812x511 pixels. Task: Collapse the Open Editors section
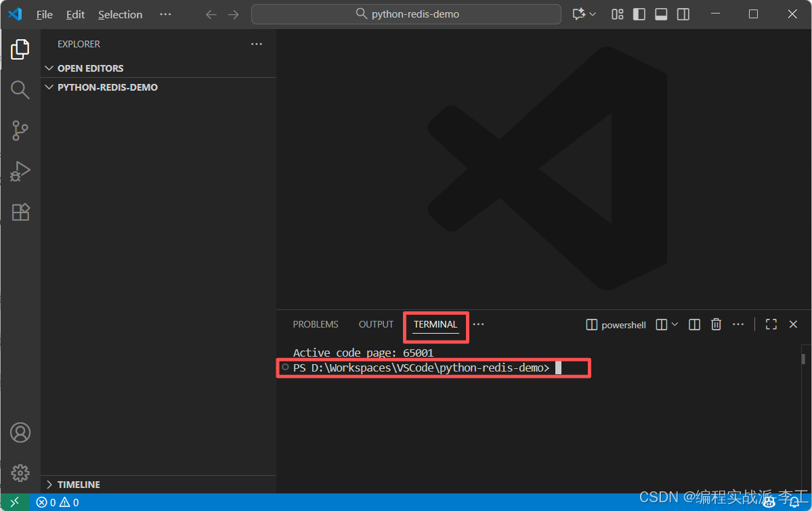158,68
